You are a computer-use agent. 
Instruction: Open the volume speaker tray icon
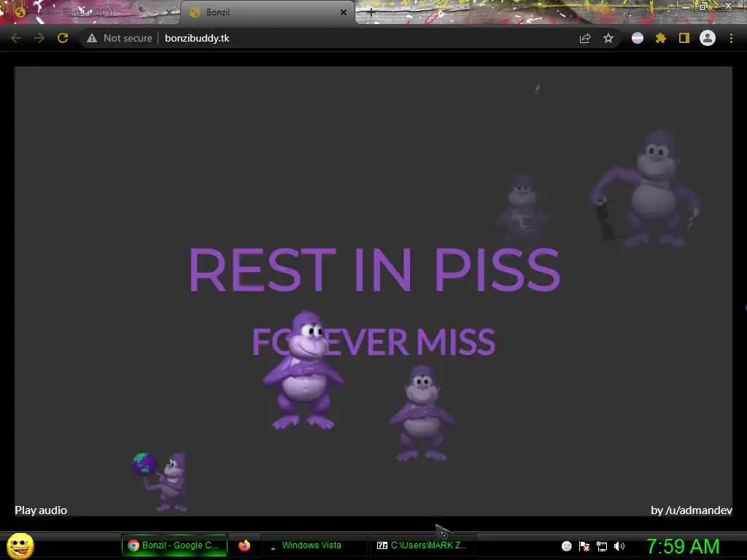(619, 546)
